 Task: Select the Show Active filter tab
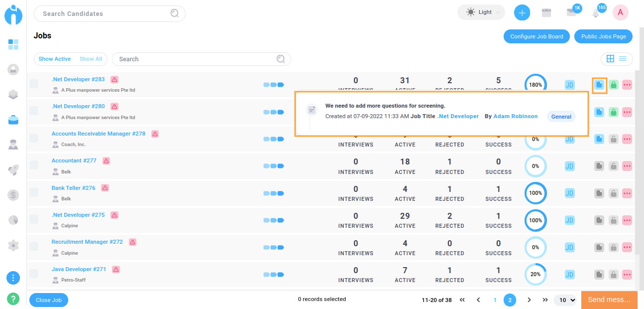pyautogui.click(x=55, y=59)
